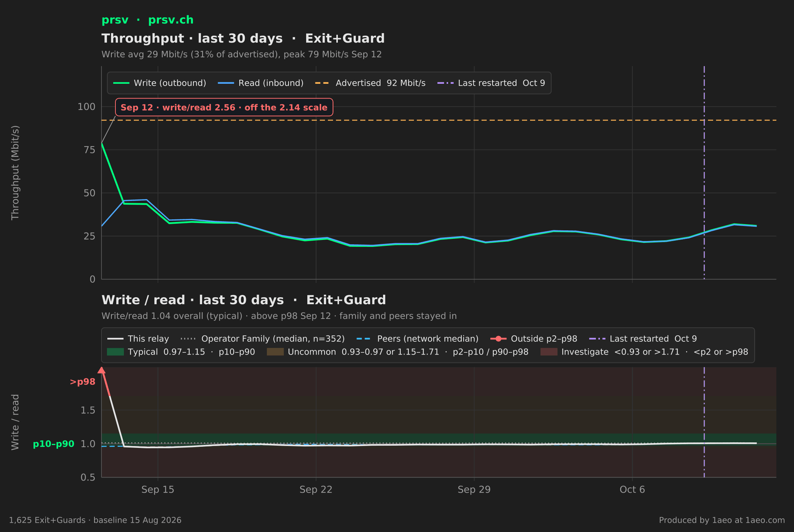Click the 'Sep 15' date label

pyautogui.click(x=158, y=490)
